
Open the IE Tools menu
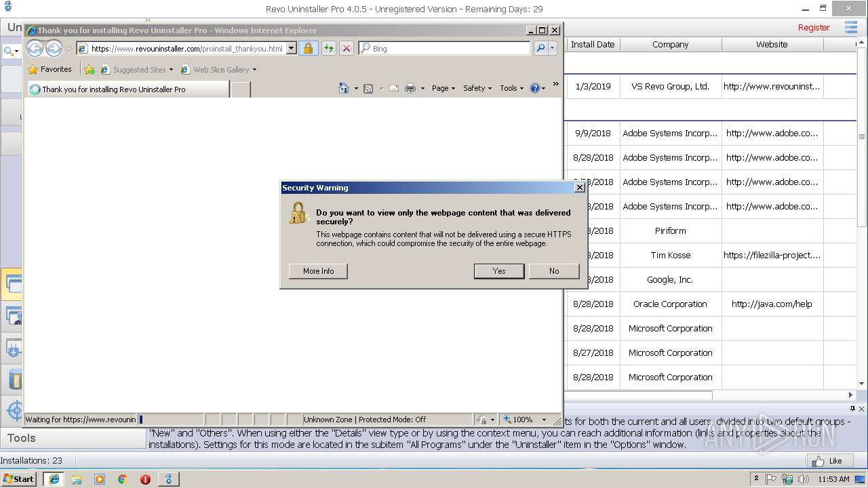[512, 88]
